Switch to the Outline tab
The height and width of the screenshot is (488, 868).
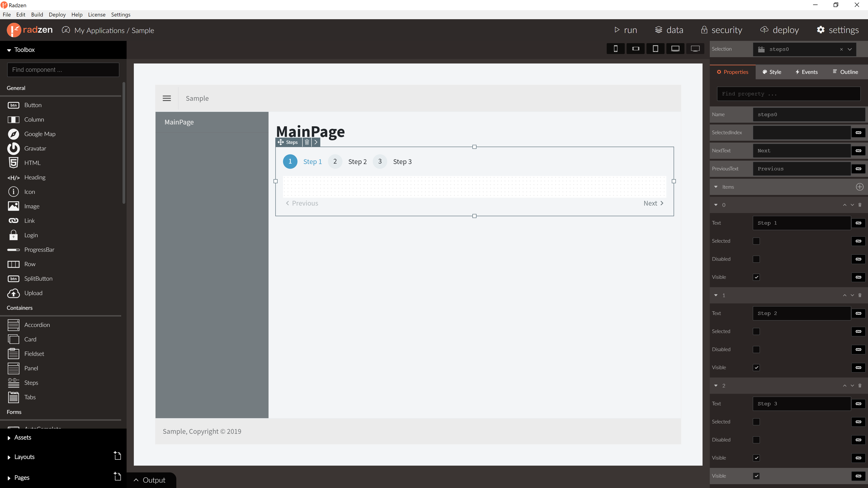click(x=845, y=72)
